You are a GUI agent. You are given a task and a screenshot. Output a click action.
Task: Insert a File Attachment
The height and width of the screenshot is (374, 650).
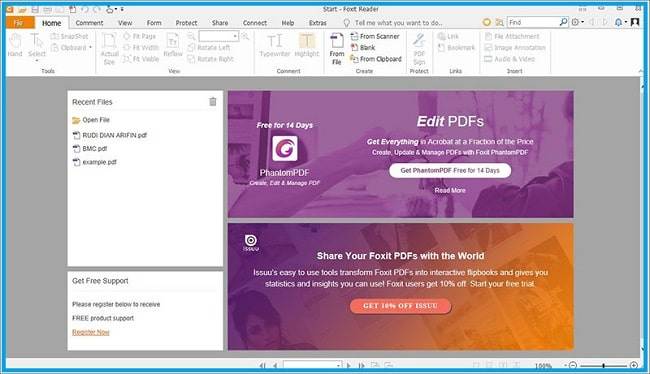512,36
